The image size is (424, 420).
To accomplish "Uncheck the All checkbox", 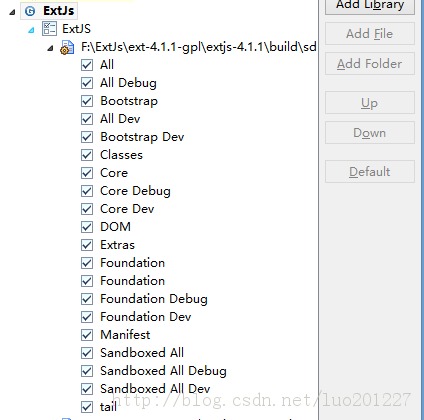I will click(x=87, y=65).
